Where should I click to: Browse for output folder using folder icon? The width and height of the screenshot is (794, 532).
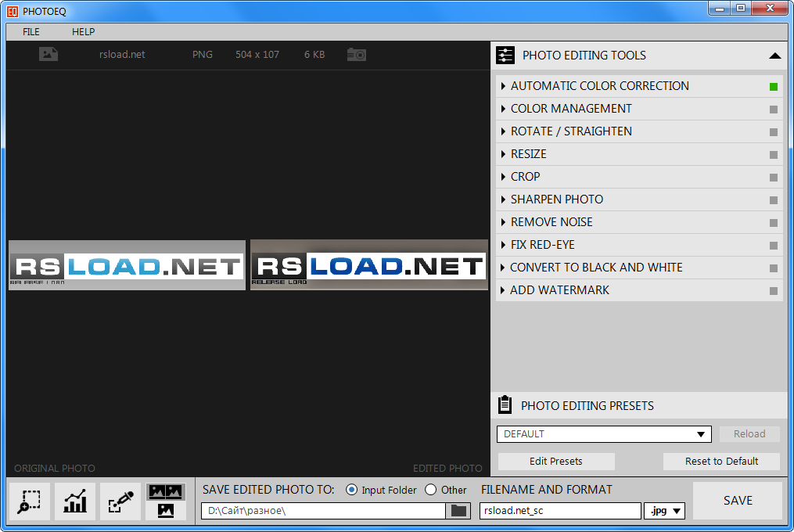click(458, 511)
